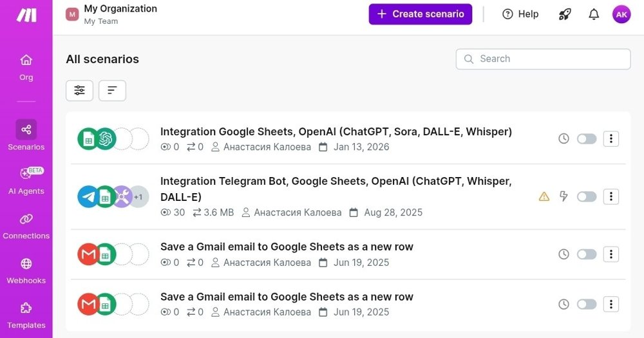This screenshot has height=338, width=644.
Task: Click the warning triangle on Telegram Bot scenario
Action: coord(544,196)
